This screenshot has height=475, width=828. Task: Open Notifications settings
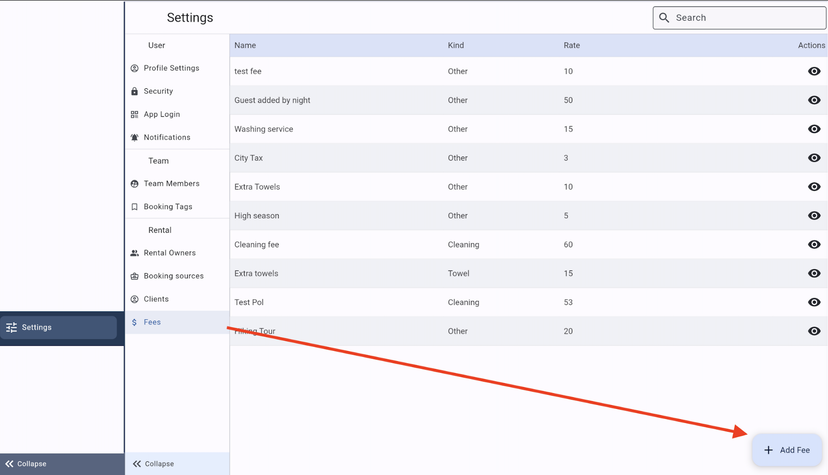177,137
